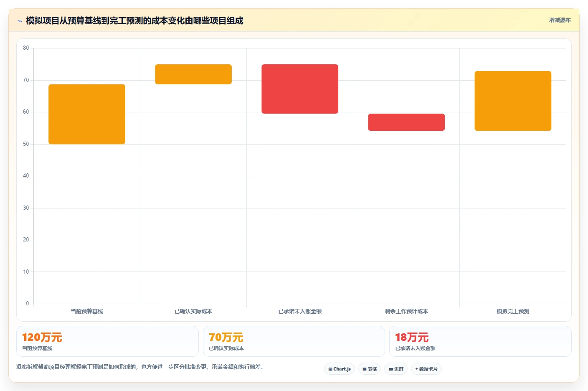588x391 pixels.
Task: Open the 120万元 data card
Action: (x=107, y=341)
